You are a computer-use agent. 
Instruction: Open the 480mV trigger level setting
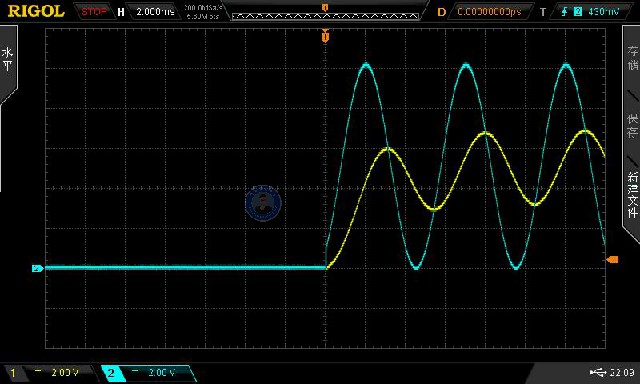[603, 11]
